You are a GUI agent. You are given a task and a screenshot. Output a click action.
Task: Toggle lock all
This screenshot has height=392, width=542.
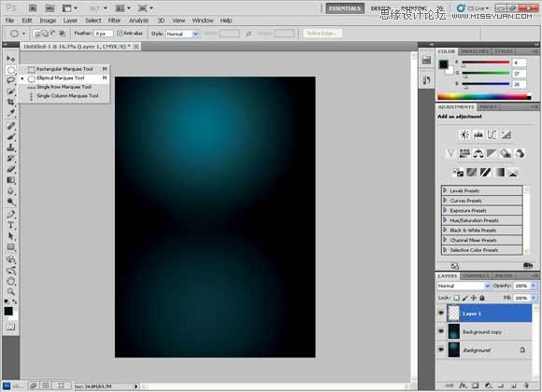pos(482,298)
